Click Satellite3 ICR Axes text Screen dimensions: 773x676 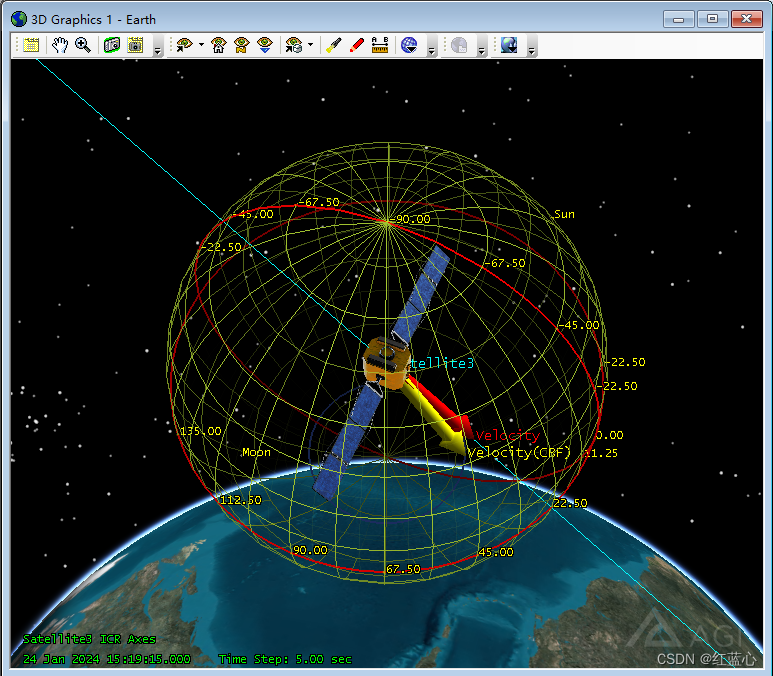click(x=90, y=639)
